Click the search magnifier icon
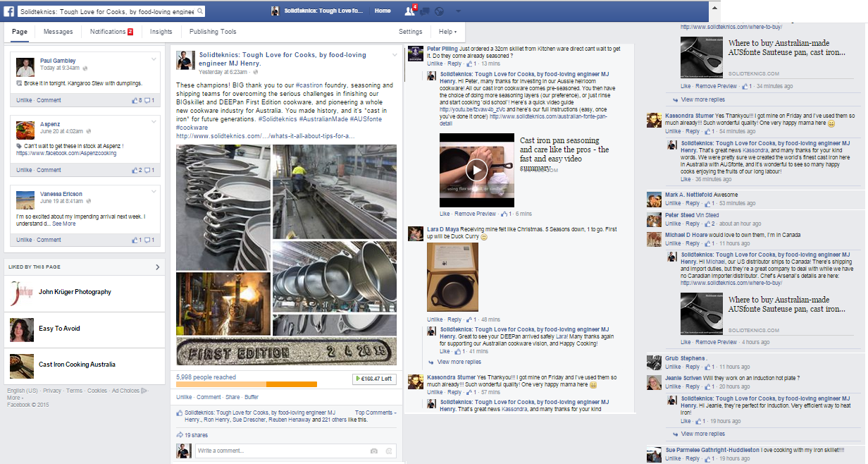Viewport: 868px width, 464px height. click(x=201, y=11)
